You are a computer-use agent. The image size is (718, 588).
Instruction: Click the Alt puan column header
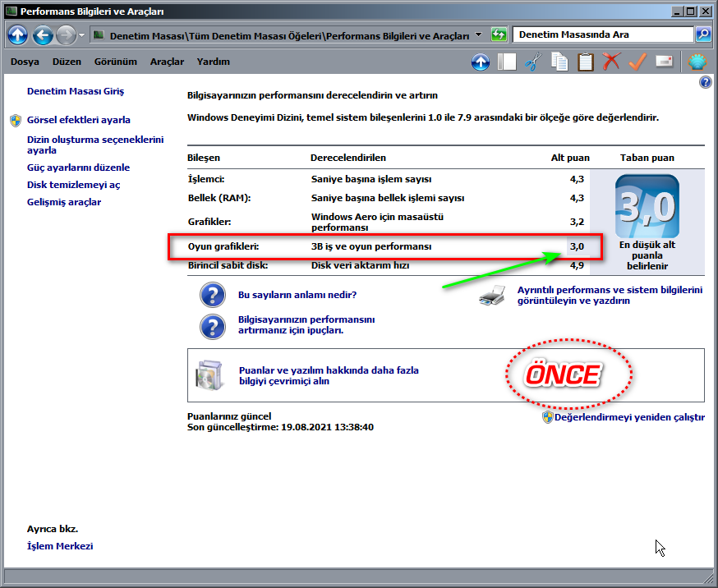point(570,158)
